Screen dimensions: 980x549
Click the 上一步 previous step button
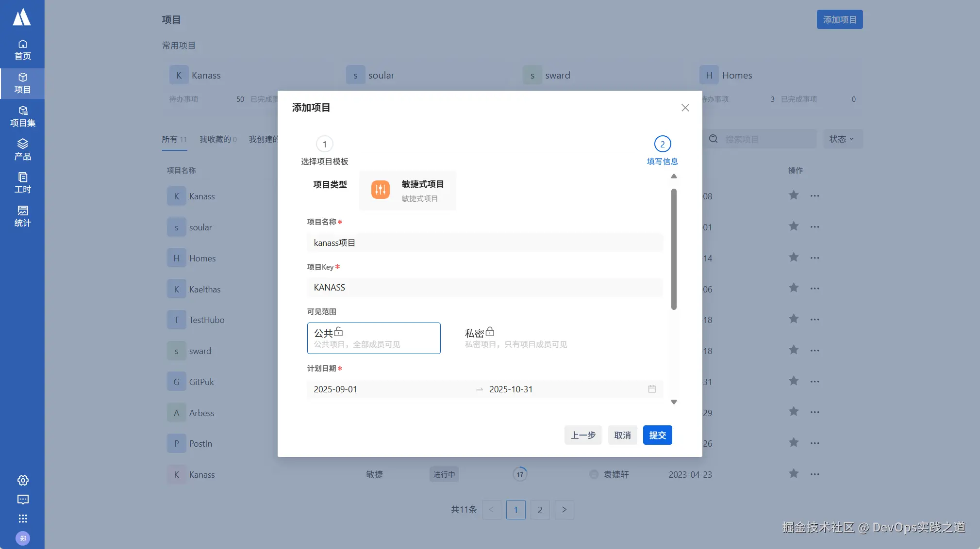tap(582, 435)
